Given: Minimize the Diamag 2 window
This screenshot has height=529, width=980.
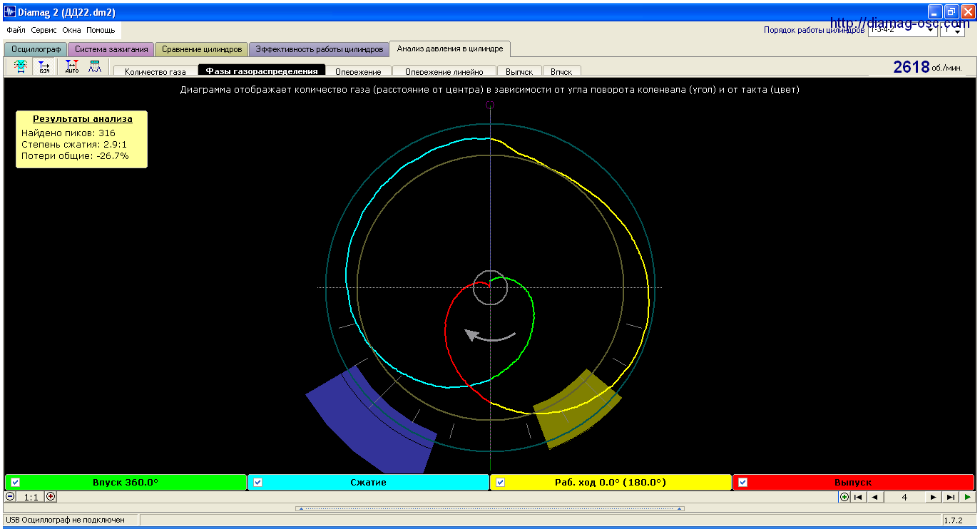Looking at the screenshot, I should pos(935,12).
